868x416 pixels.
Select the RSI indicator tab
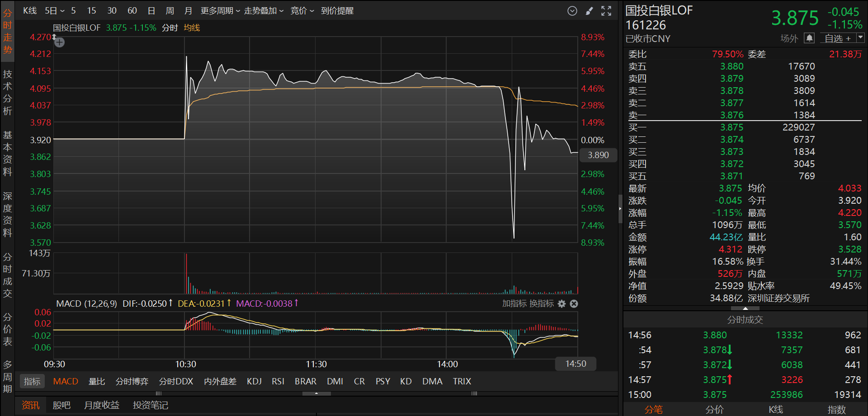tap(278, 381)
